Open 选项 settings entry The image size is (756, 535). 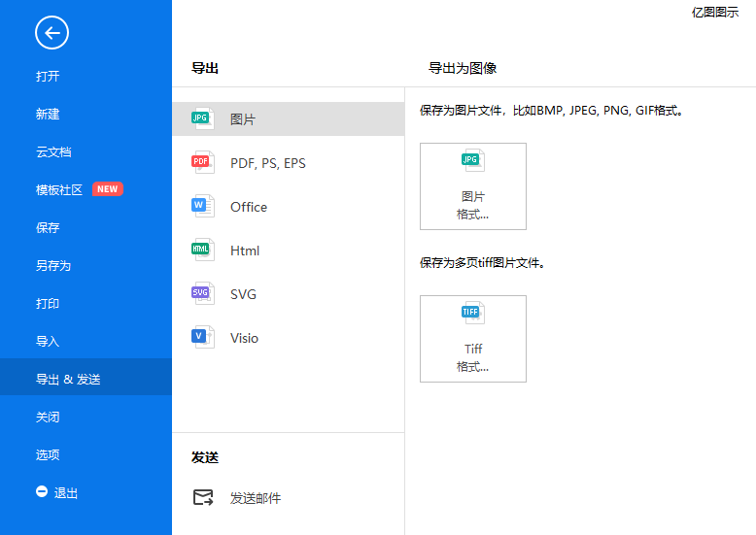(48, 454)
